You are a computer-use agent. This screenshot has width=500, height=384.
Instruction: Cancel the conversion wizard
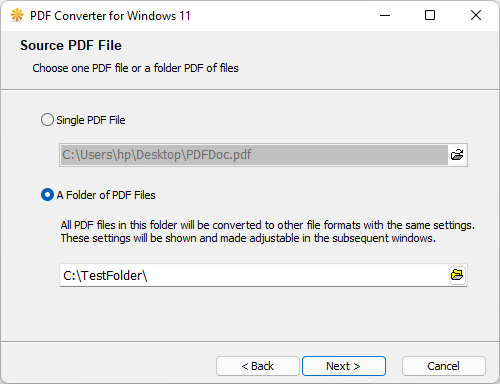pos(444,366)
